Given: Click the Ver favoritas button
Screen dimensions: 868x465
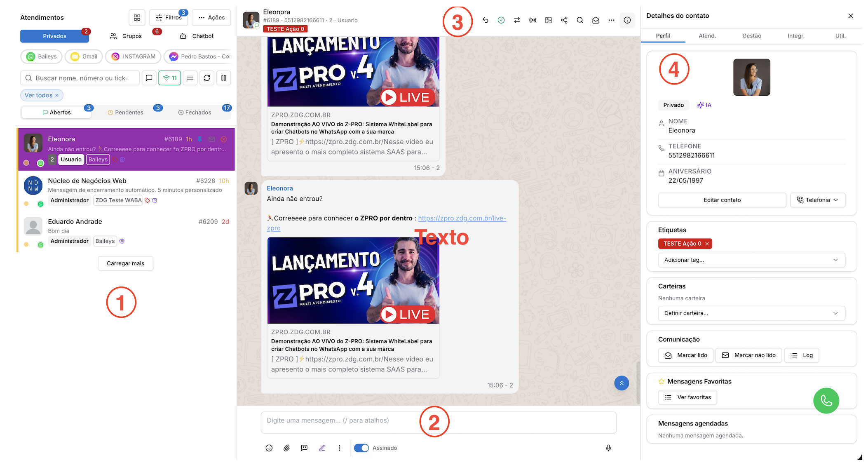Looking at the screenshot, I should tap(687, 397).
